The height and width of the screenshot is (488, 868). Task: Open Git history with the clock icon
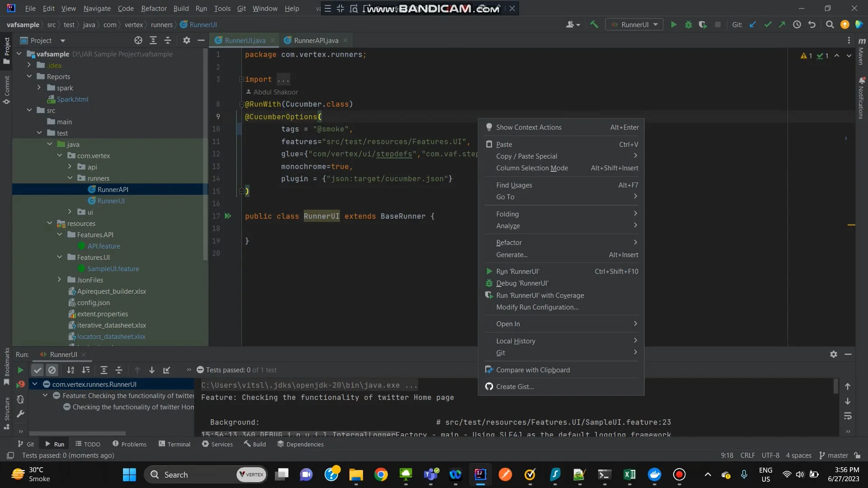click(797, 25)
